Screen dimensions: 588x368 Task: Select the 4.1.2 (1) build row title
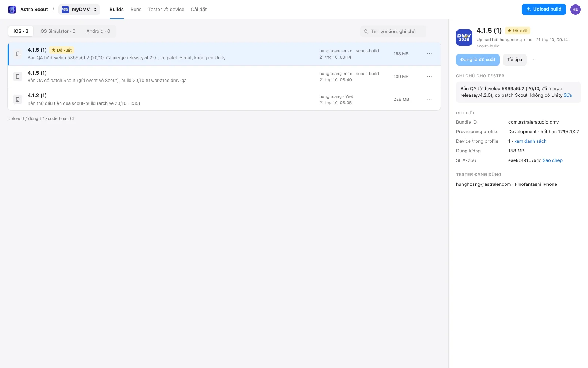[37, 96]
